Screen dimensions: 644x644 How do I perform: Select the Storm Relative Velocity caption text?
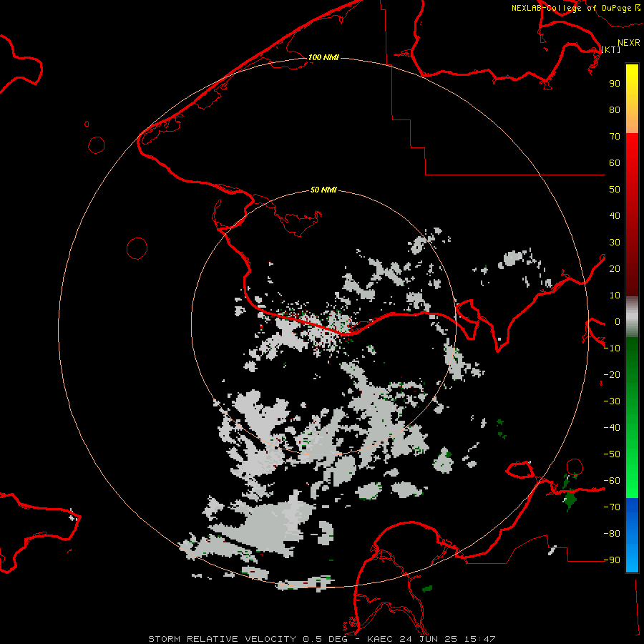pos(321,639)
